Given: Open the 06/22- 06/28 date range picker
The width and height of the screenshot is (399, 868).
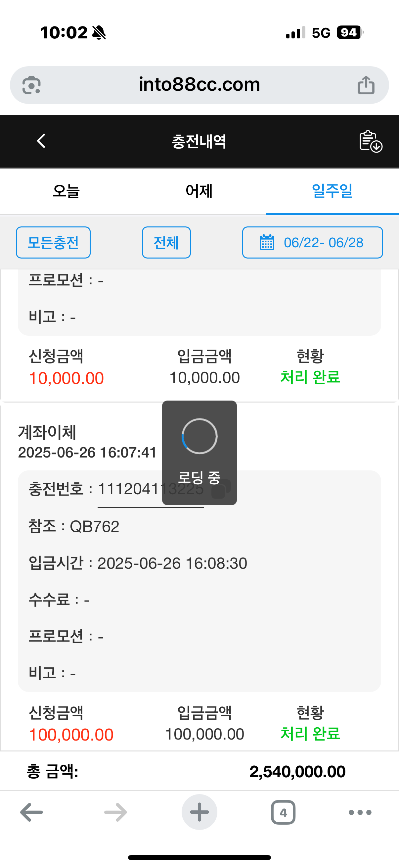Looking at the screenshot, I should [x=312, y=243].
